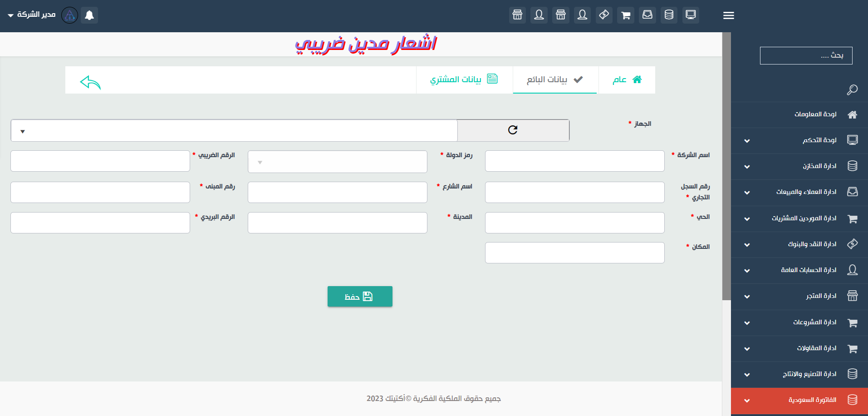Click the المكان input field
Image resolution: width=868 pixels, height=416 pixels.
pos(574,253)
